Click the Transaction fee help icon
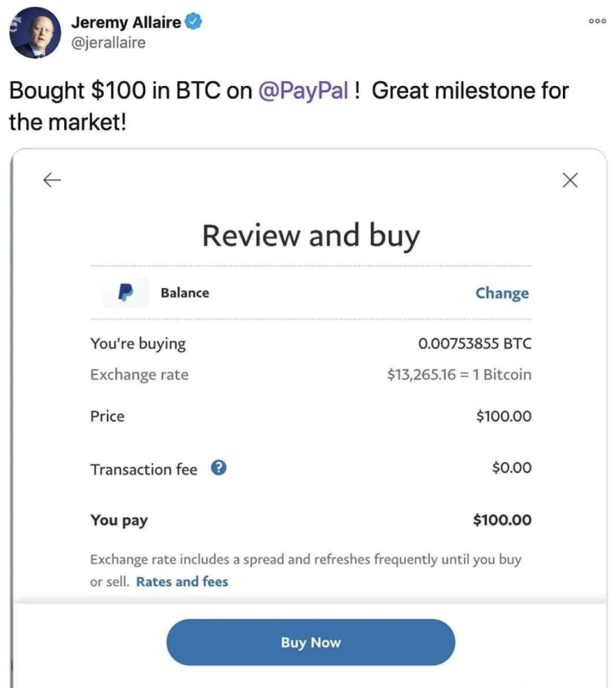Viewport: 616px width, 688px height. pyautogui.click(x=218, y=469)
